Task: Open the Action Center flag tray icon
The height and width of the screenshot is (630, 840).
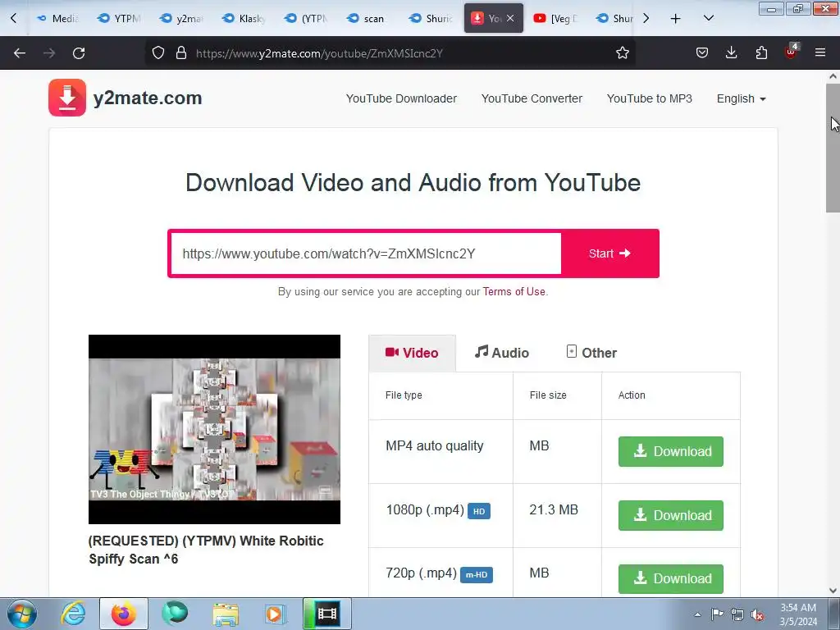Action: tap(717, 614)
